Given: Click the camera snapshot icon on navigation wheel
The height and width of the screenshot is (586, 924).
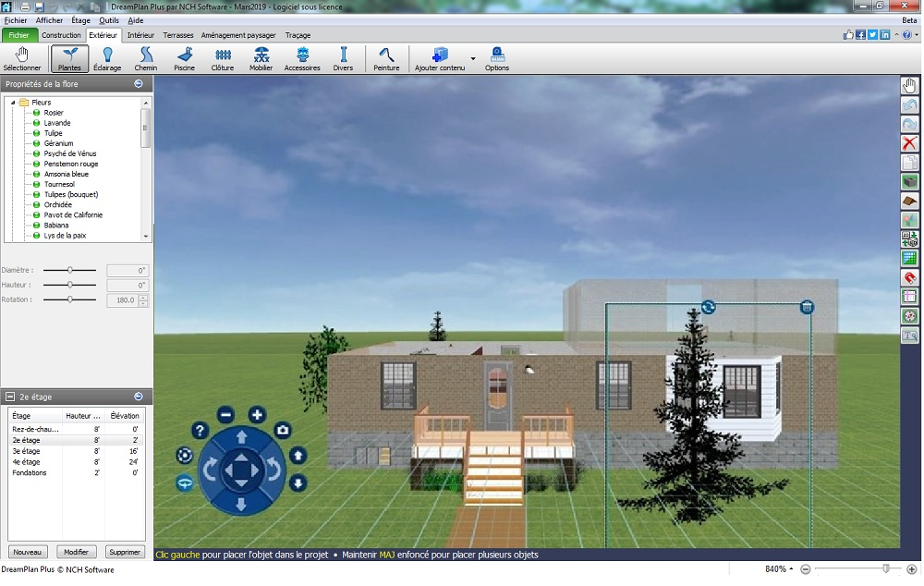Looking at the screenshot, I should coord(282,430).
